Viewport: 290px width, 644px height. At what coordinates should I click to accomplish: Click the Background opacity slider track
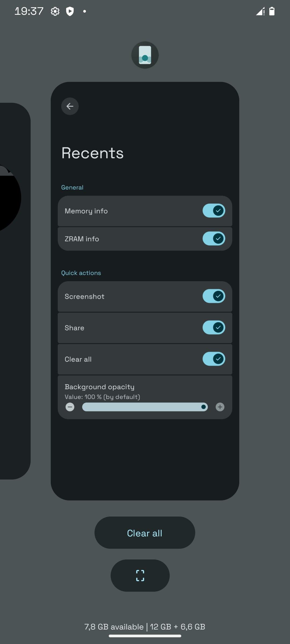click(x=145, y=407)
